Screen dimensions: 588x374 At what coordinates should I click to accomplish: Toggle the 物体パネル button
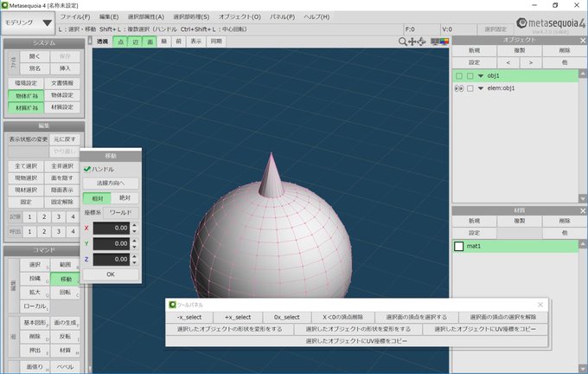click(26, 96)
